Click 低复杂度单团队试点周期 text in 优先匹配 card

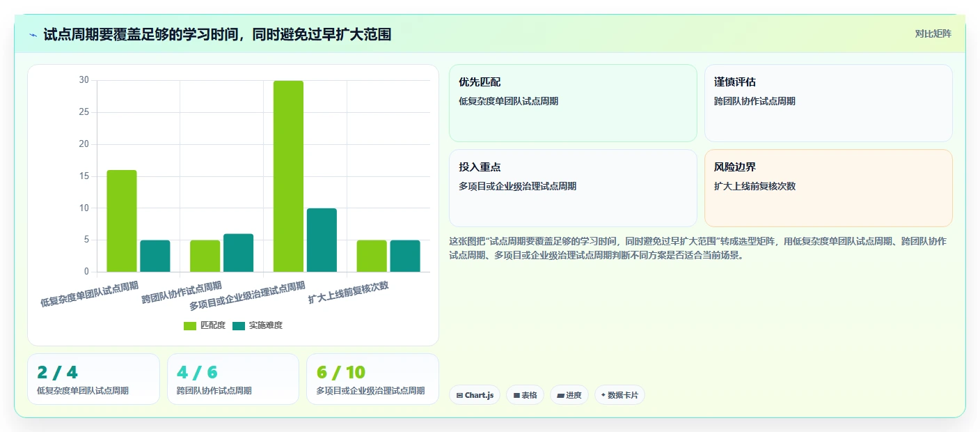click(508, 101)
